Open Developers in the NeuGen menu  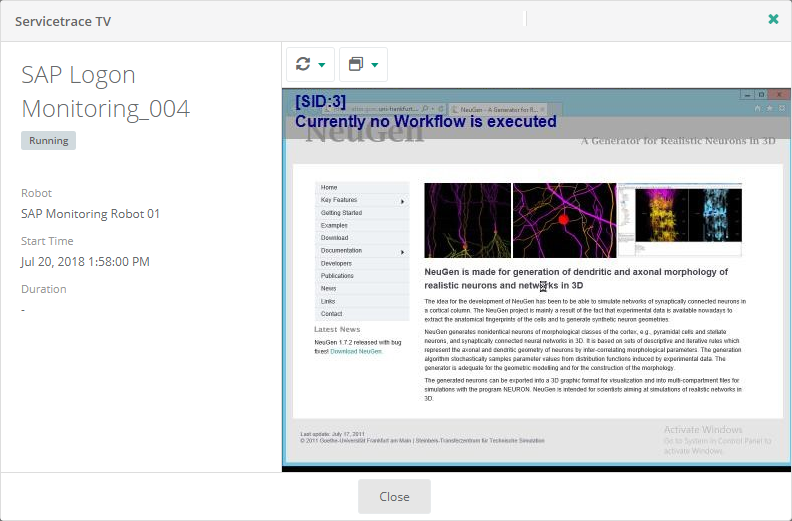point(362,263)
